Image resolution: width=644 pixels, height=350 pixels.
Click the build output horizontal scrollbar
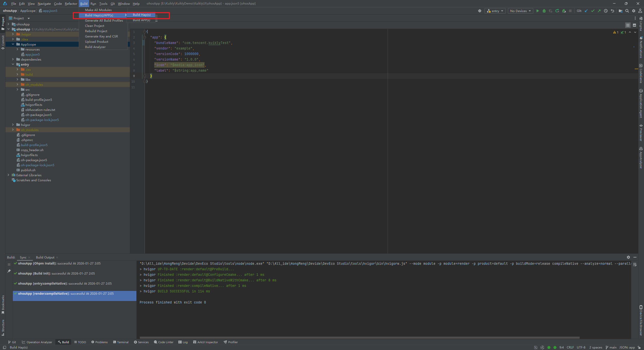pos(360,337)
